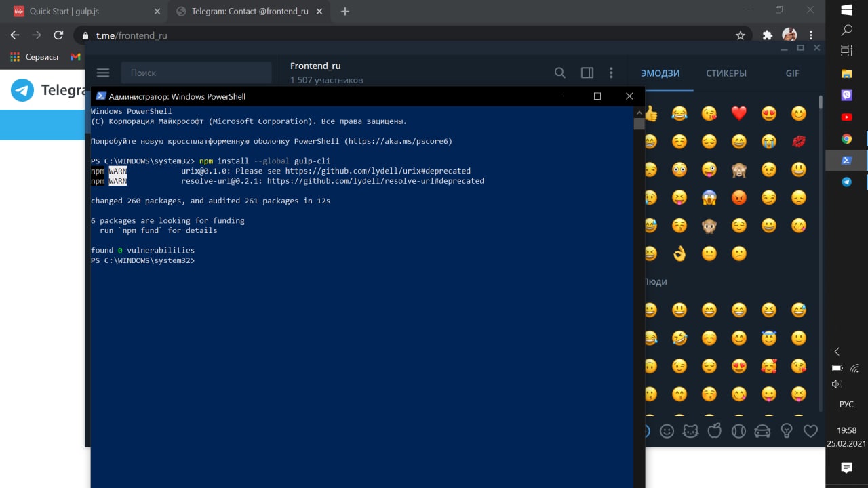The height and width of the screenshot is (488, 868).
Task: Pick the OK hand emoji
Action: [x=679, y=253]
